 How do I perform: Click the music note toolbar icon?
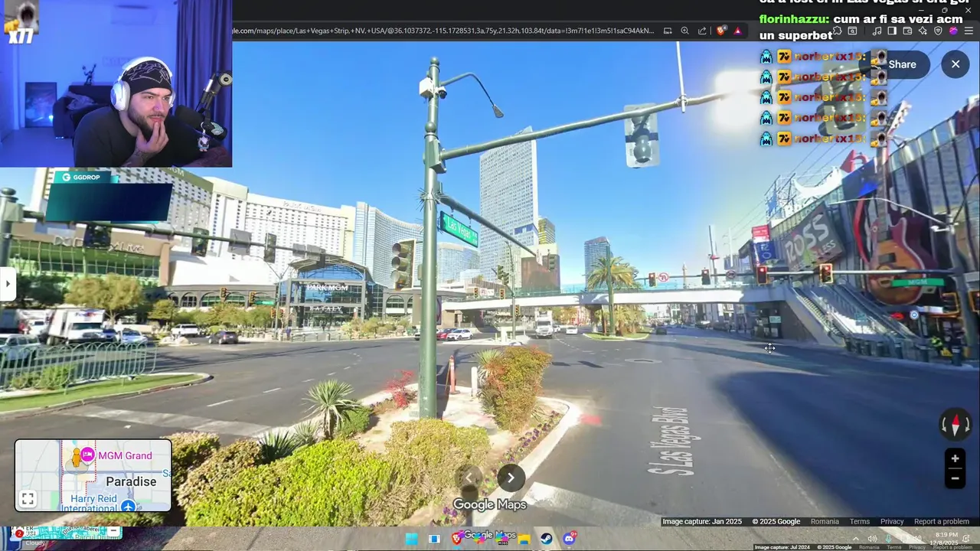pyautogui.click(x=877, y=31)
